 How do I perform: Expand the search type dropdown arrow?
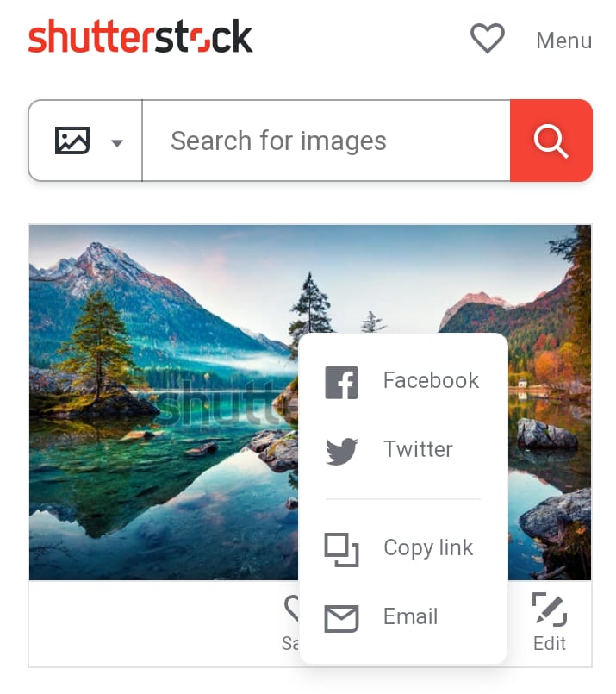(x=117, y=143)
